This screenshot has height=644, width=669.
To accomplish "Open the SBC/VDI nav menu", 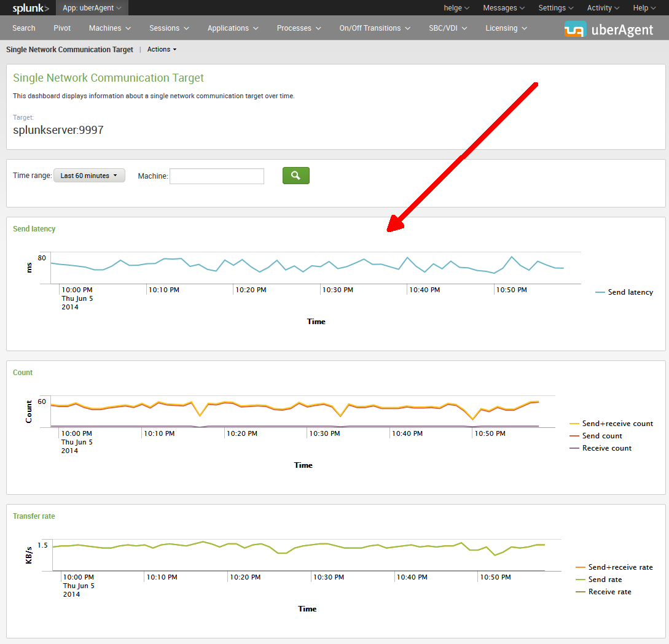I will (448, 28).
